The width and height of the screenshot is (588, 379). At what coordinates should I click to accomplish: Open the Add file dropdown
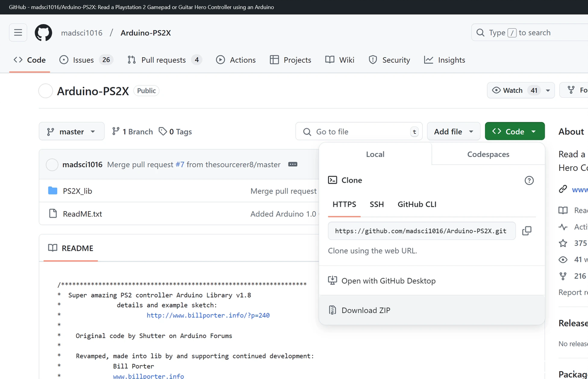pyautogui.click(x=453, y=132)
